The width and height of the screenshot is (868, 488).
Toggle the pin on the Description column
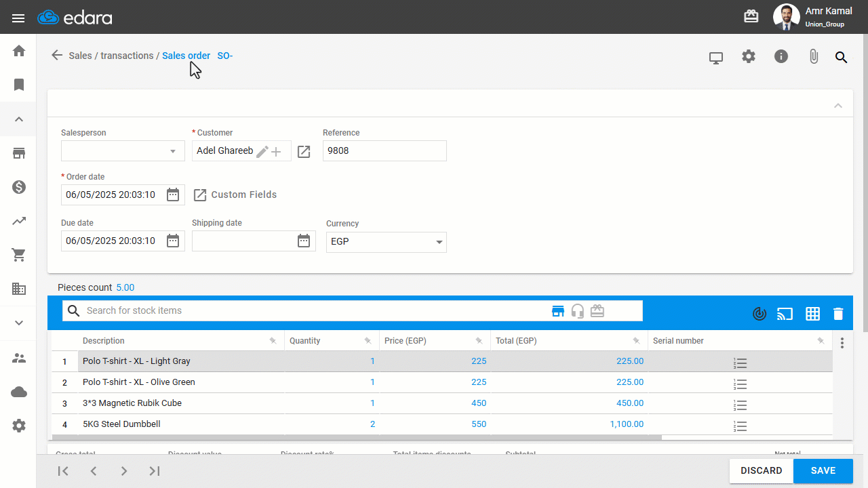coord(273,341)
